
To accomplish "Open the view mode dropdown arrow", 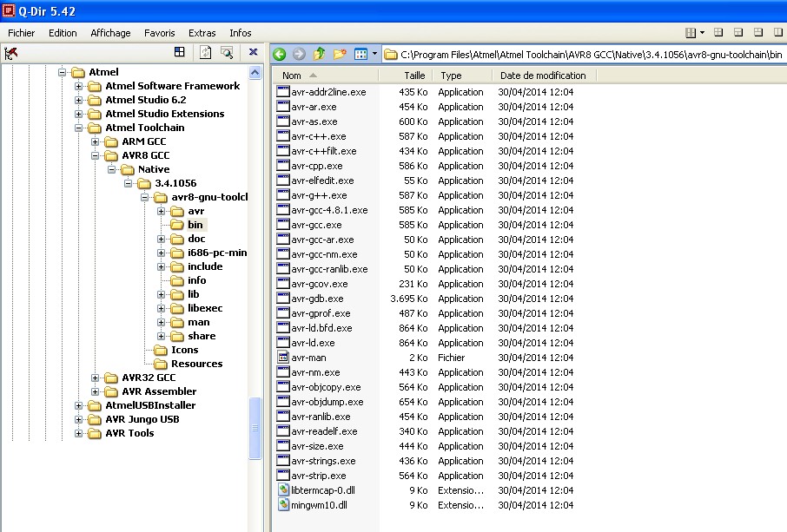I will [x=374, y=54].
